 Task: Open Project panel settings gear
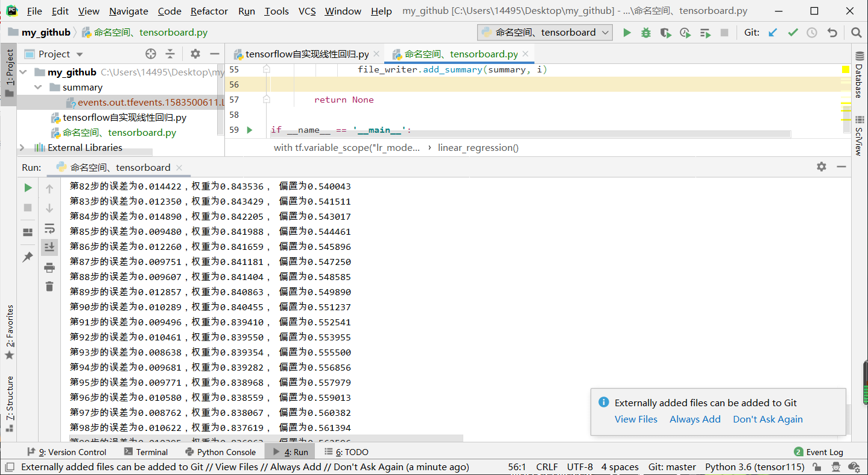tap(195, 54)
